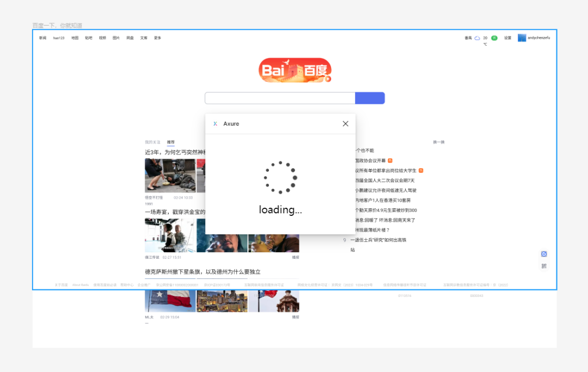The width and height of the screenshot is (588, 372).
Task: Open the 网盘 link in top nav
Action: click(130, 38)
